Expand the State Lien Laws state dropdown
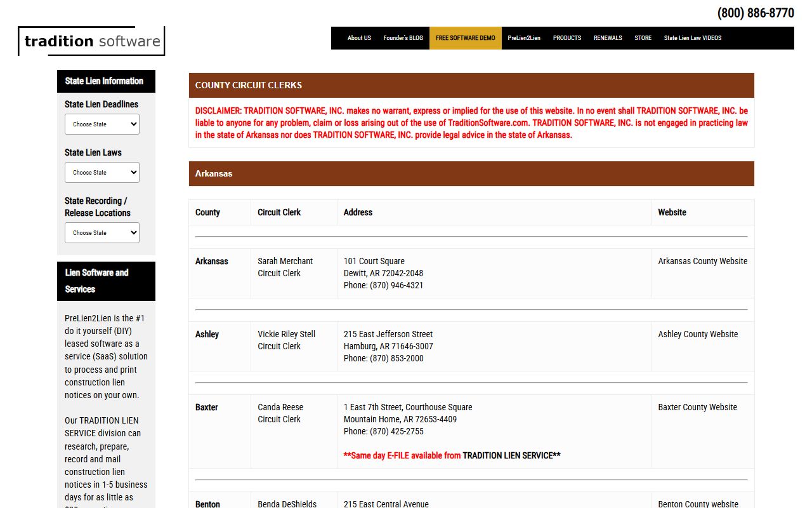812x508 pixels. click(x=102, y=173)
